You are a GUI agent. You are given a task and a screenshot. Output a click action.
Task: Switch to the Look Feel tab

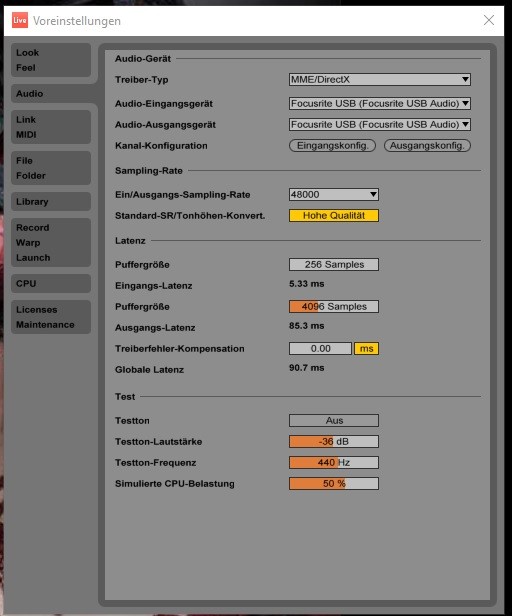(51, 60)
